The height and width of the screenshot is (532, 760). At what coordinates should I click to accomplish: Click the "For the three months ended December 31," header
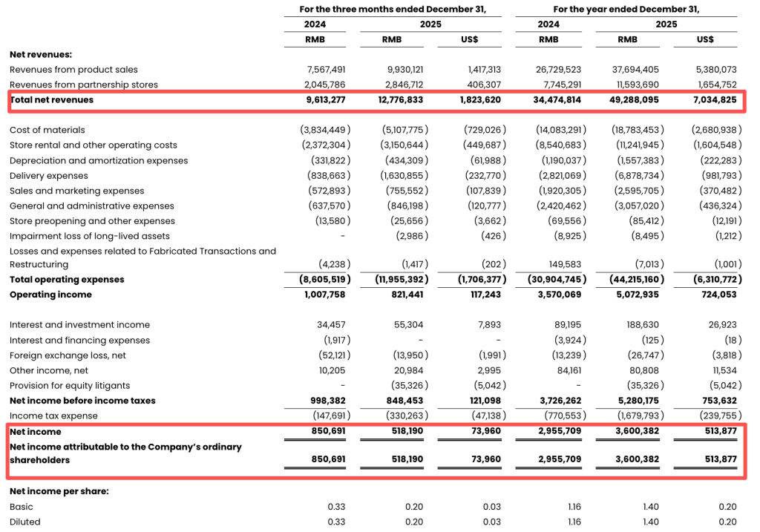point(393,9)
